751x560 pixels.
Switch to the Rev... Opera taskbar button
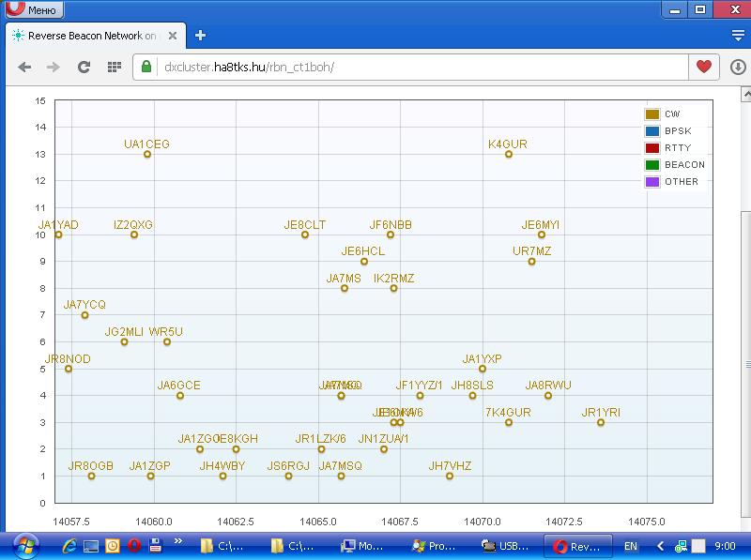pos(577,546)
